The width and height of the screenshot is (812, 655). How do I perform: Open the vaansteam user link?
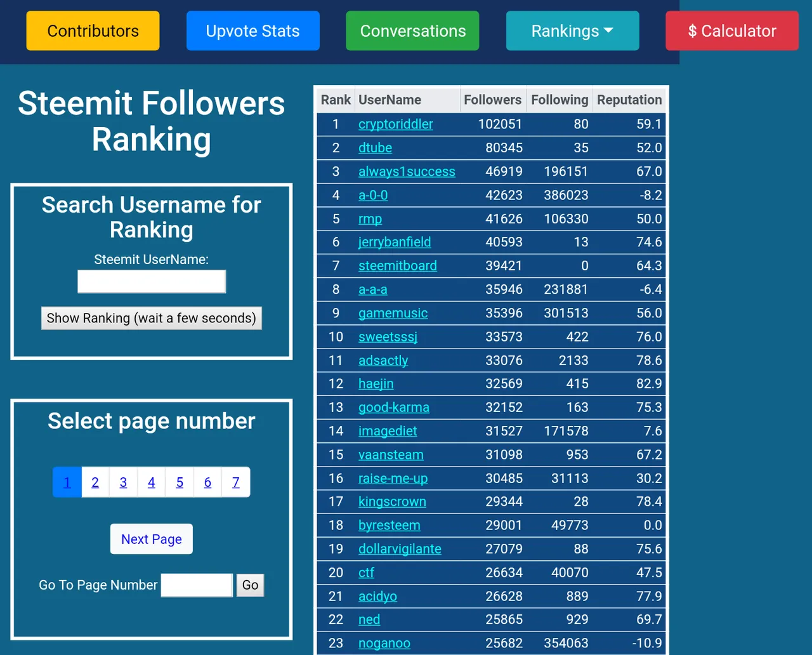(x=391, y=455)
